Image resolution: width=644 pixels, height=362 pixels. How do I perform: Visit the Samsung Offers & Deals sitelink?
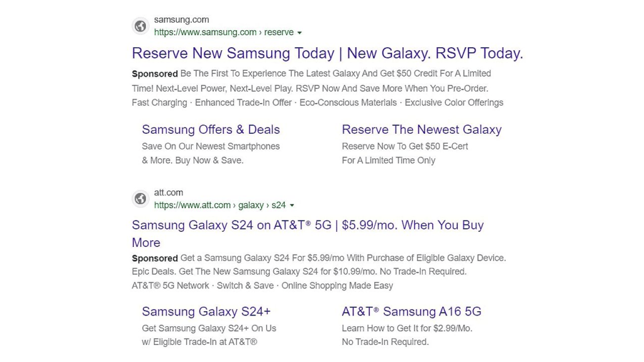211,129
